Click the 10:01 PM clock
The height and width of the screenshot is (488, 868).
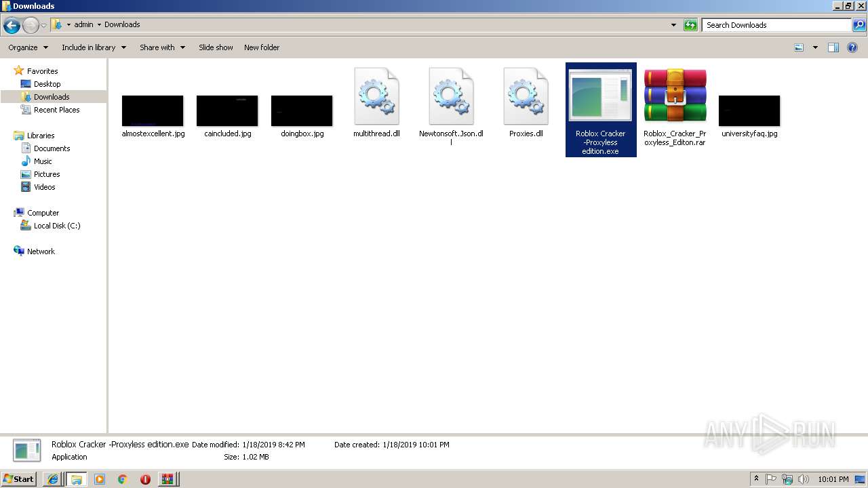(x=833, y=479)
